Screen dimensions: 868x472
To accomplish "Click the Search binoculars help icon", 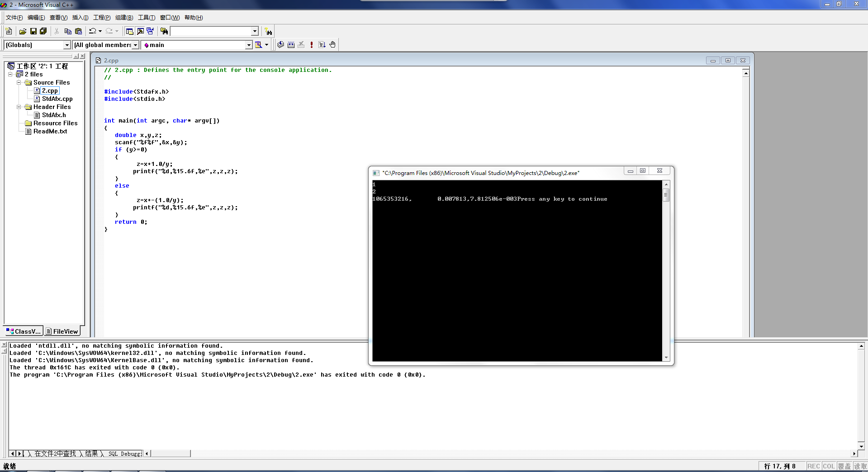I will pos(269,31).
